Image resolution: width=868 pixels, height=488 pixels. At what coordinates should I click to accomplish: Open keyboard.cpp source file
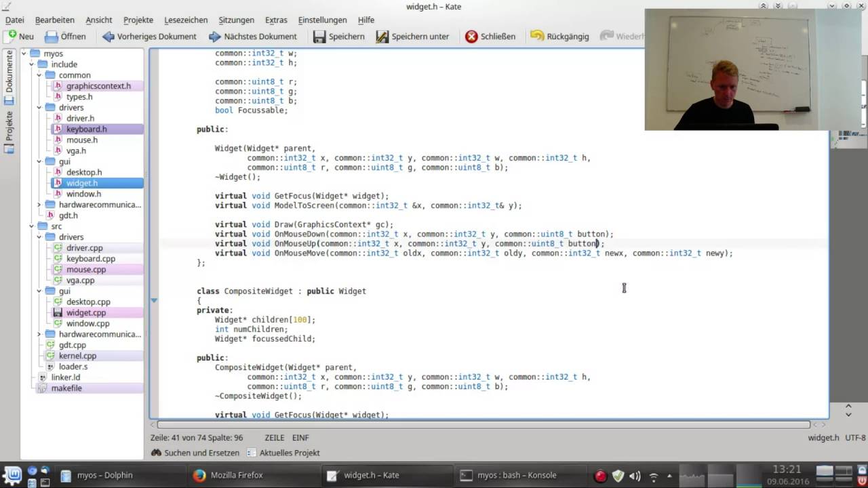pyautogui.click(x=90, y=259)
